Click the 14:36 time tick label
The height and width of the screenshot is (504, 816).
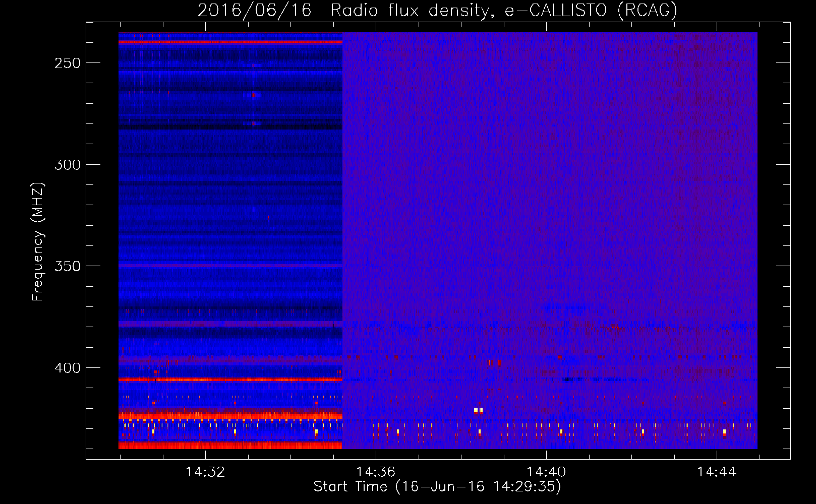pos(376,472)
